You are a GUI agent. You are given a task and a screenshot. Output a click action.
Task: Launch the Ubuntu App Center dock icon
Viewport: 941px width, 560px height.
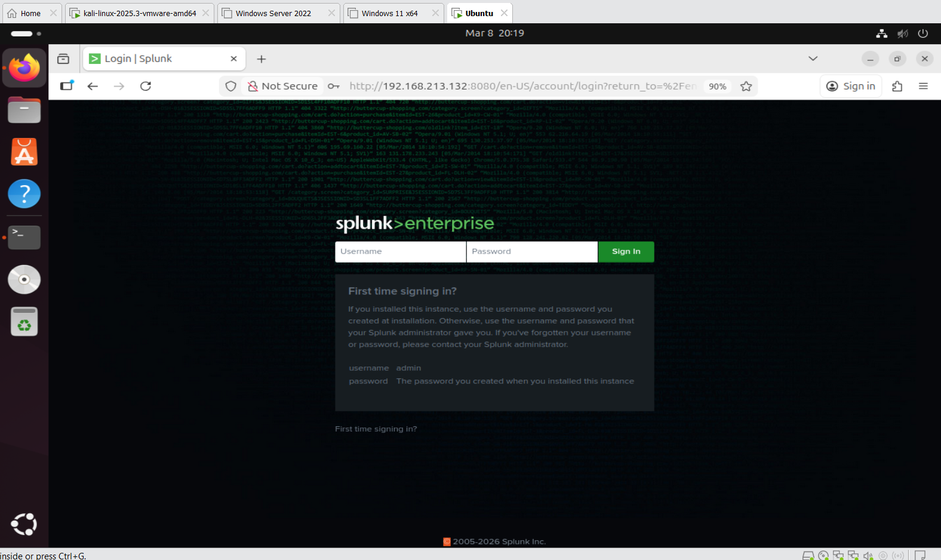(24, 152)
